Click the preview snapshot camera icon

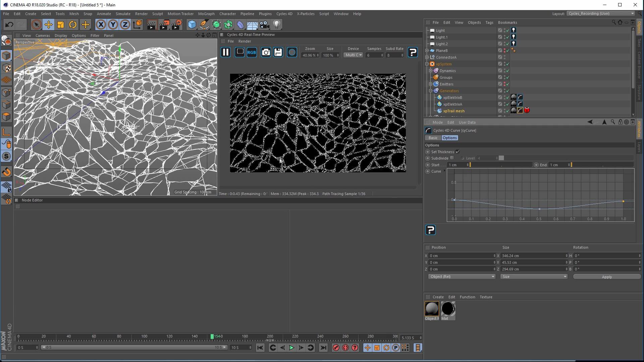pos(266,52)
